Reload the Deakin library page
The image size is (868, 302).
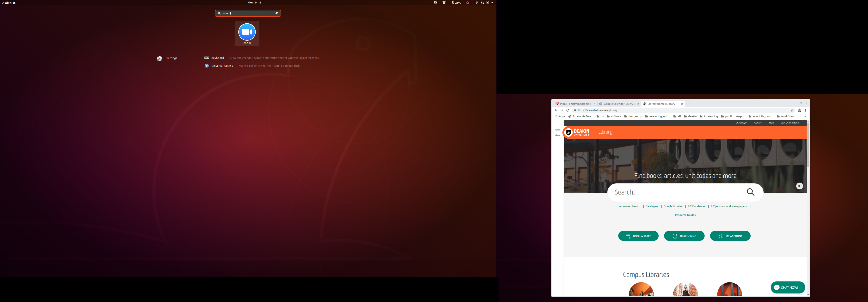tap(568, 110)
